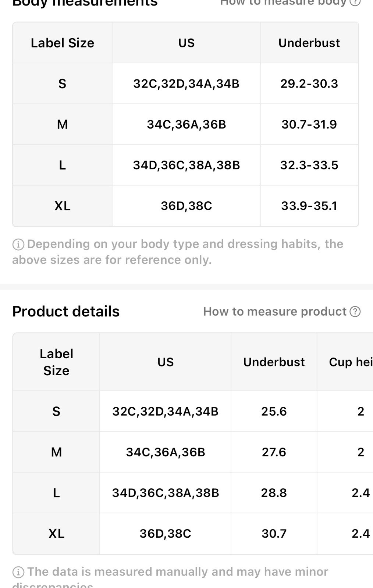Click the question mark icon beside How to measure body
This screenshot has height=588, width=373.
(x=355, y=2)
